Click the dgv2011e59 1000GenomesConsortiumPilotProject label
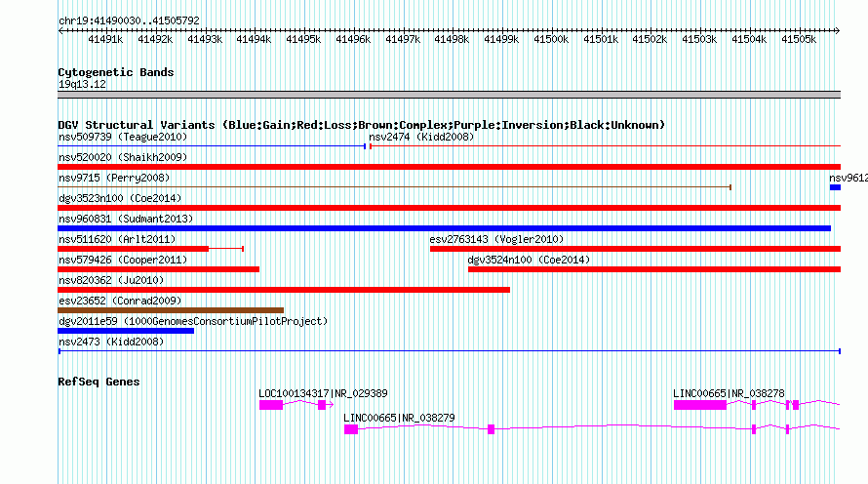 point(193,321)
